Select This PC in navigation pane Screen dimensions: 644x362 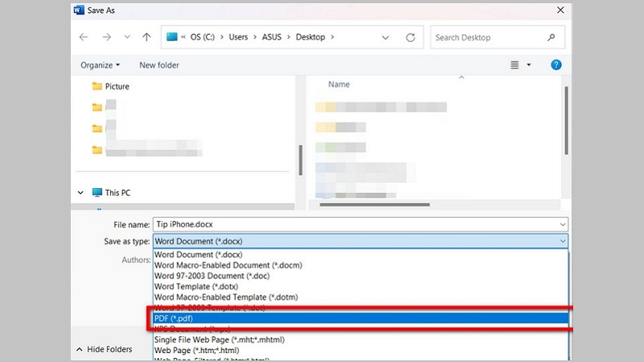(118, 192)
